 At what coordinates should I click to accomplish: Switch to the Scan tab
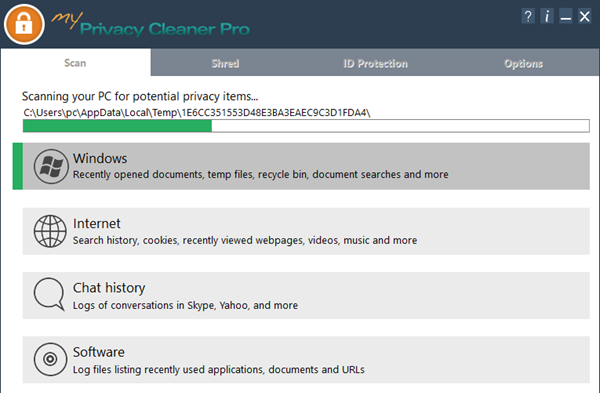click(75, 62)
